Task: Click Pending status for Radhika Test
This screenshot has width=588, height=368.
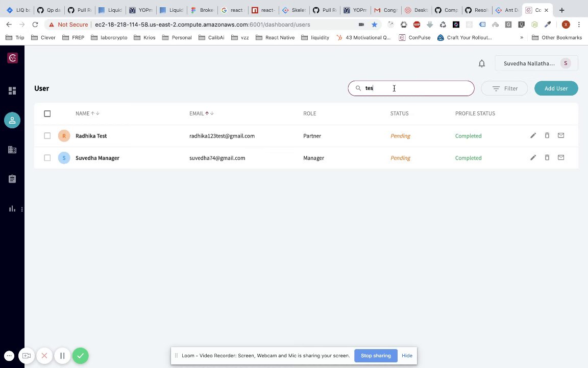Action: [x=401, y=136]
